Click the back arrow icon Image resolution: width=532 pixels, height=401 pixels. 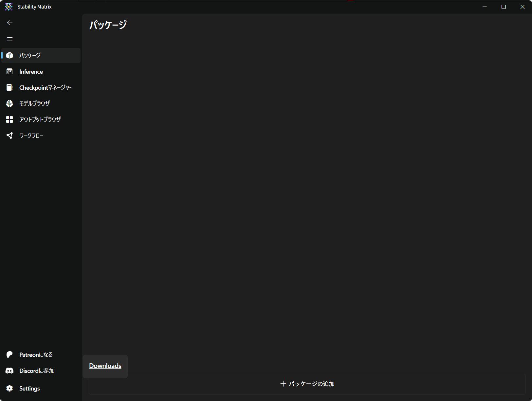click(x=10, y=23)
